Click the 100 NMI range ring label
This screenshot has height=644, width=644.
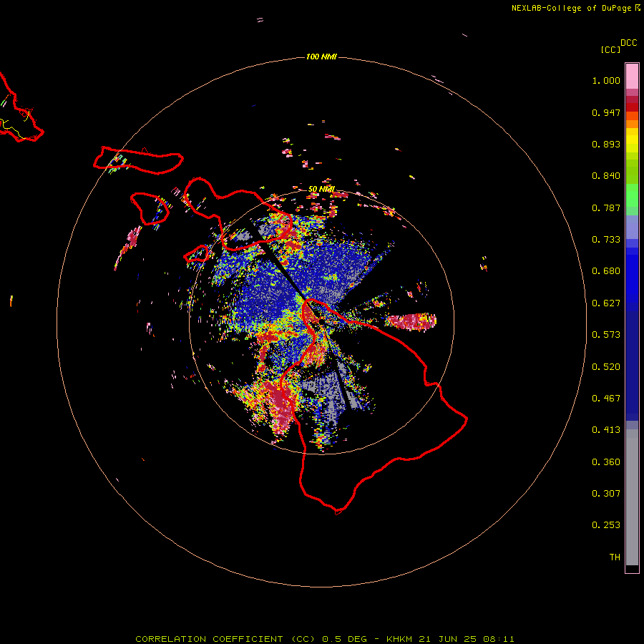pyautogui.click(x=321, y=57)
